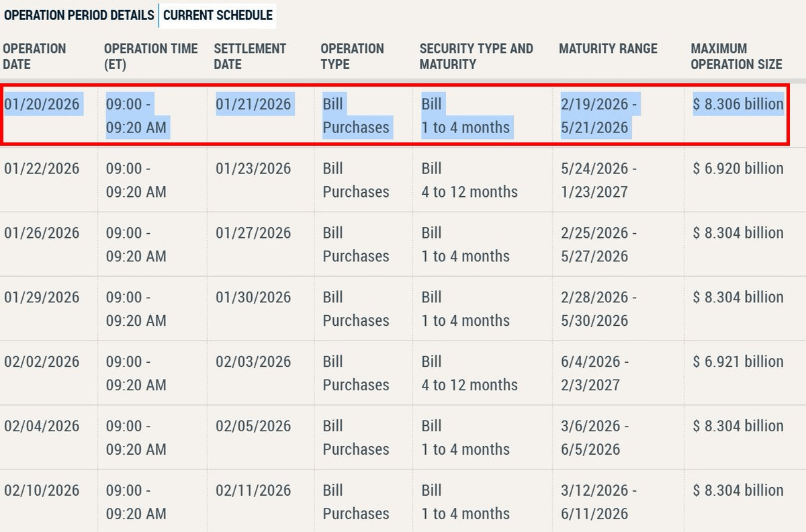Click maturity range 2/25/2026 - 5/27/2026
This screenshot has height=532, width=806.
pos(598,245)
